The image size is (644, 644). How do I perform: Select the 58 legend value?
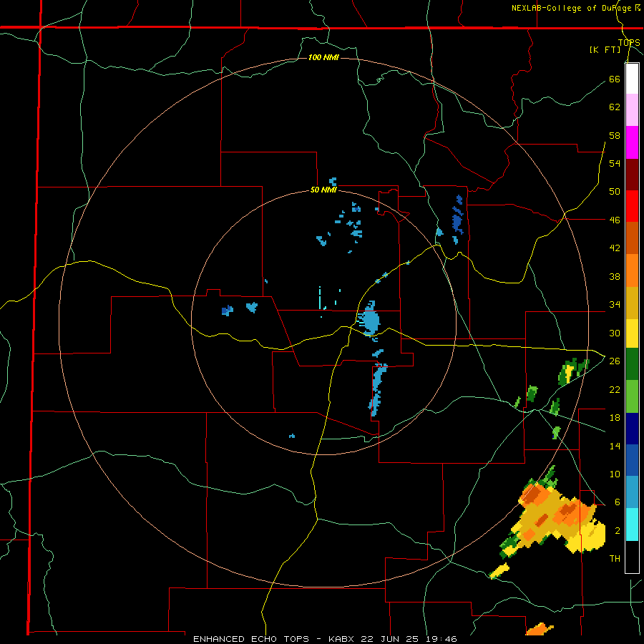615,135
